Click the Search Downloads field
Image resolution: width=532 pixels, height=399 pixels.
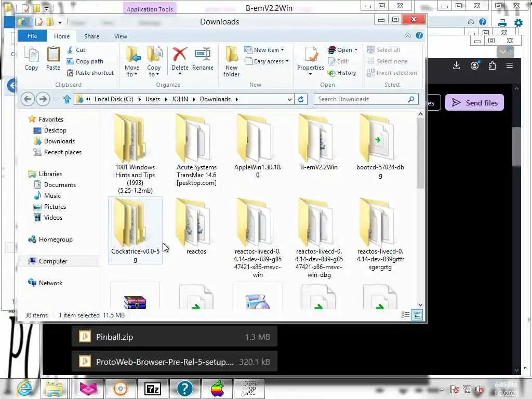(x=366, y=99)
